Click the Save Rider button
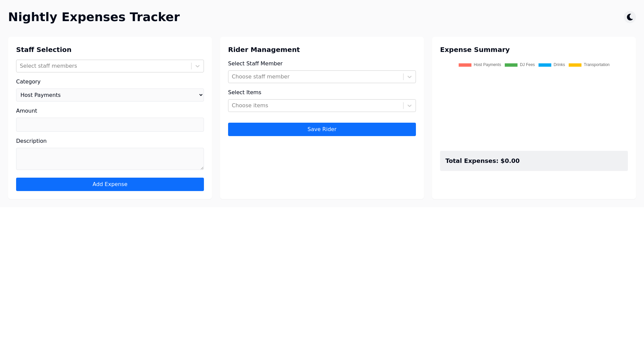This screenshot has width=644, height=362. click(322, 129)
